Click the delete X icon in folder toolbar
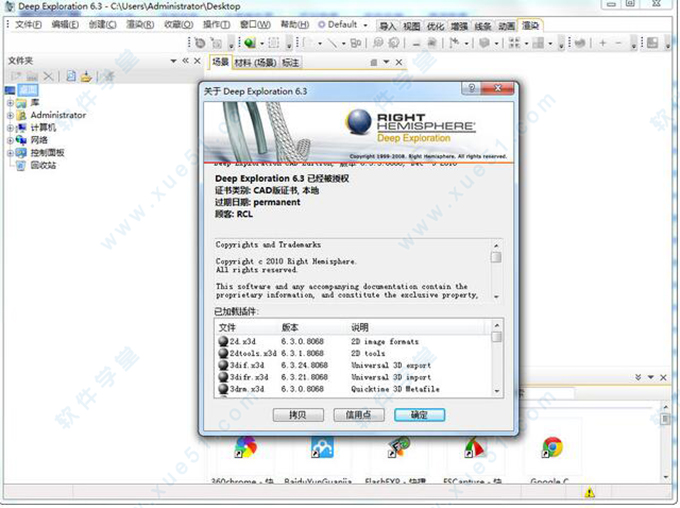The width and height of the screenshot is (680, 508). point(49,77)
